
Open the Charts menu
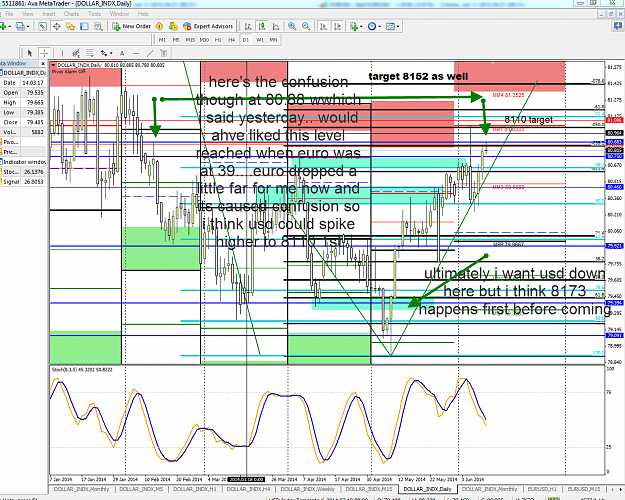[x=71, y=14]
